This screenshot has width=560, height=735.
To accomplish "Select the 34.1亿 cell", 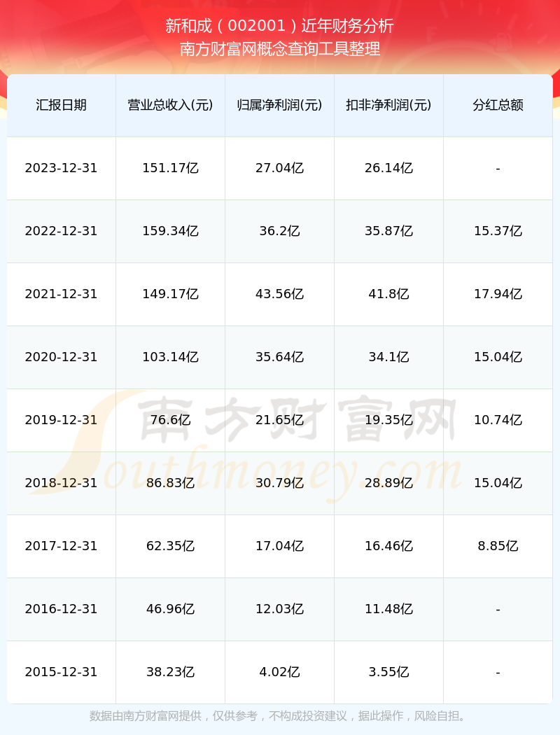I will point(389,357).
